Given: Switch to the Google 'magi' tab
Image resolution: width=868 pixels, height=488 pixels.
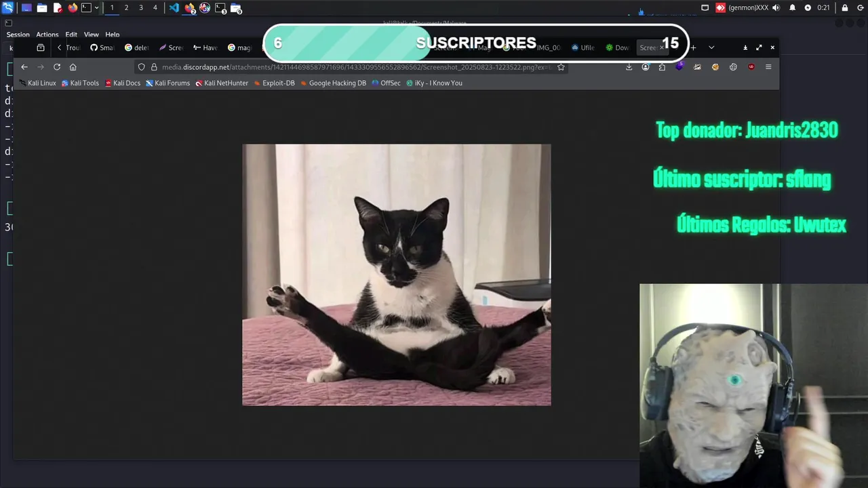Looking at the screenshot, I should pos(239,47).
